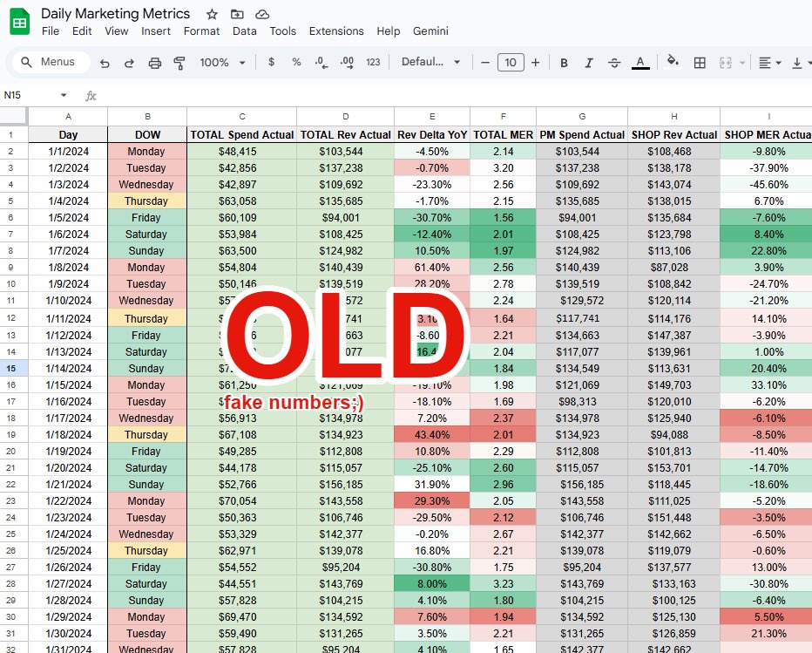
Task: Select the $48,415 spend cell
Action: tap(242, 152)
